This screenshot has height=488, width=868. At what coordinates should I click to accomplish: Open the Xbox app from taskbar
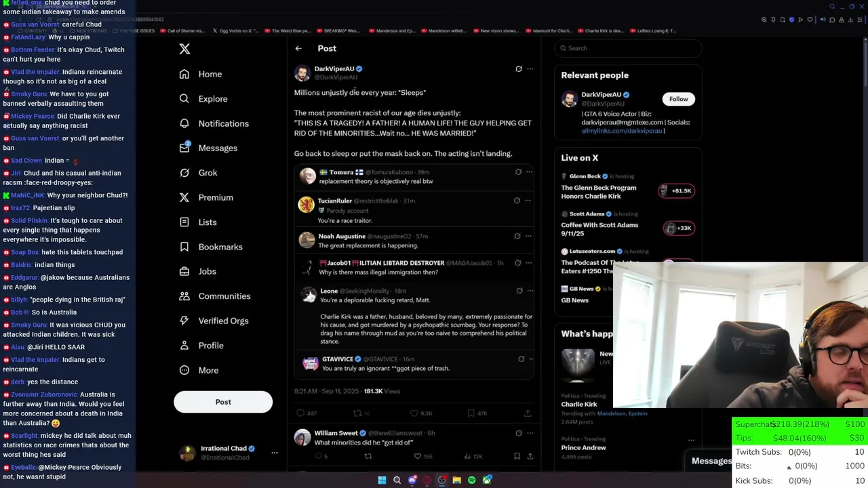click(487, 480)
